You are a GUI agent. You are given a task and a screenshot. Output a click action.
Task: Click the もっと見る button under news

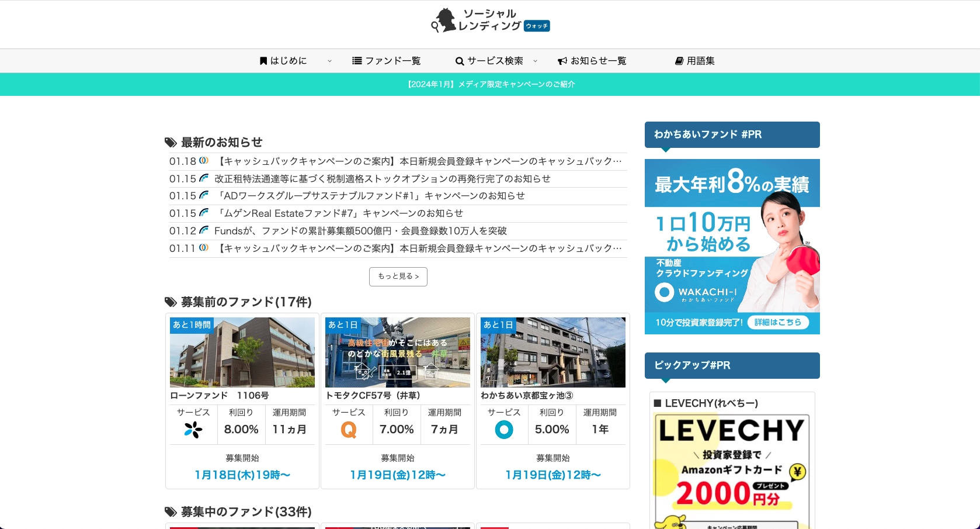click(x=398, y=276)
